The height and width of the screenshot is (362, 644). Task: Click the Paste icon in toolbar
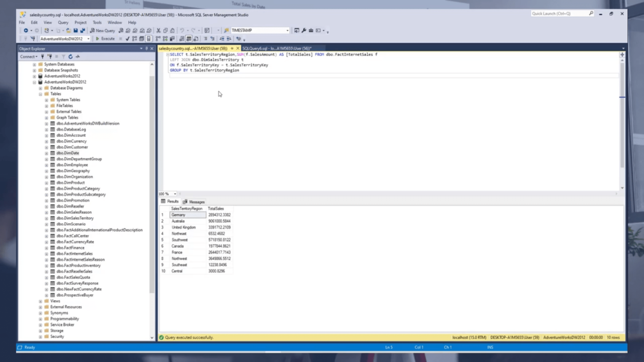click(172, 30)
